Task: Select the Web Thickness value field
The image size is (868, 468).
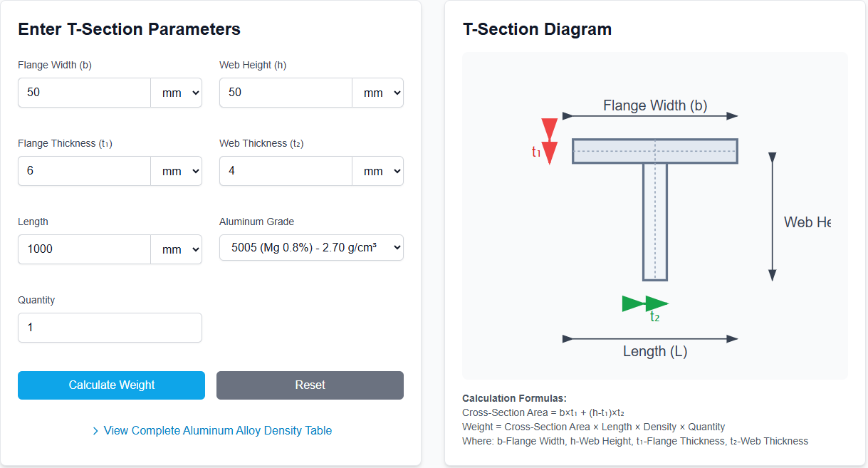Action: [x=286, y=171]
